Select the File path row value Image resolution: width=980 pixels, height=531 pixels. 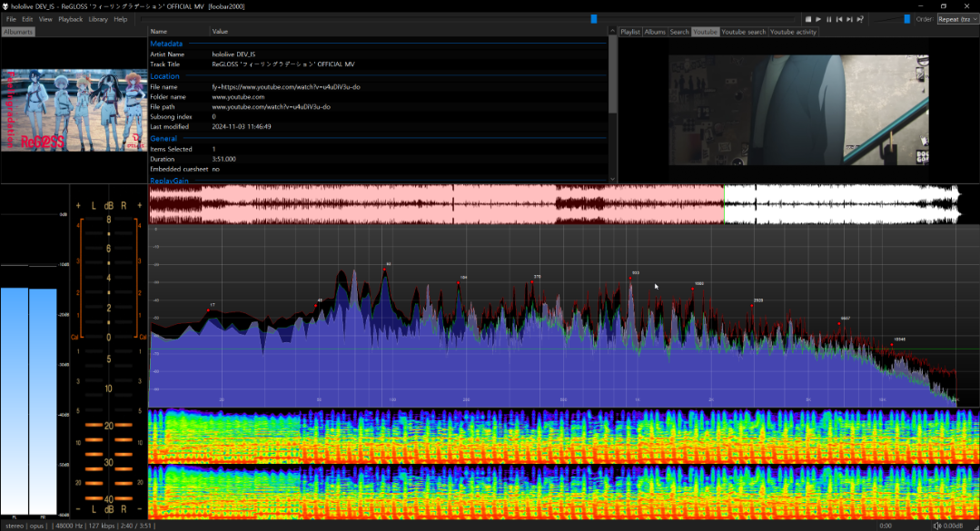(272, 107)
